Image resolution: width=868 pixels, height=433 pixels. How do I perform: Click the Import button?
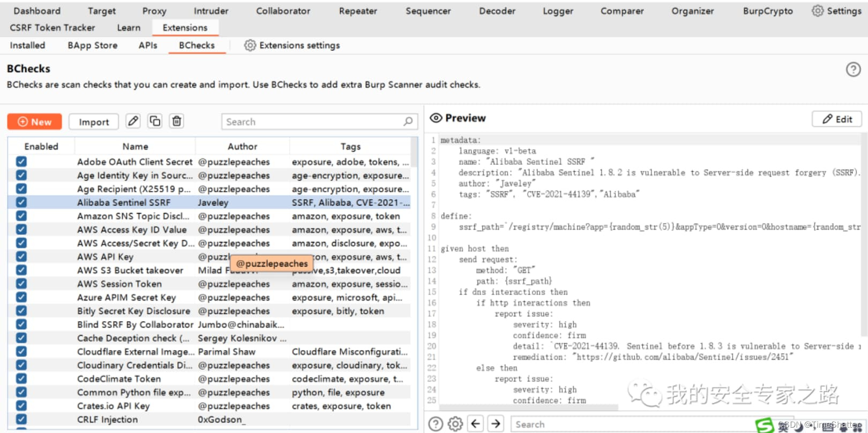[94, 121]
